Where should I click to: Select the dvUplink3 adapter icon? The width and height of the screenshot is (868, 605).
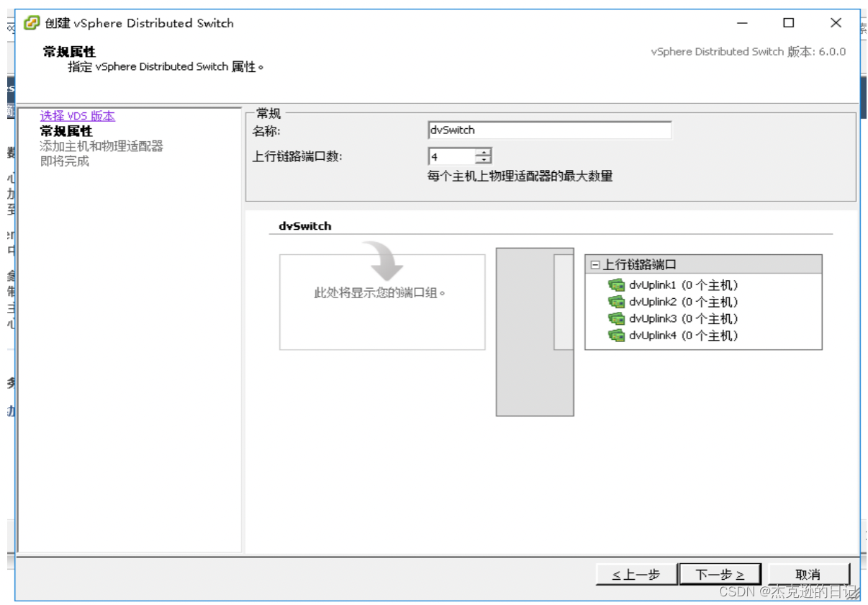pyautogui.click(x=617, y=318)
